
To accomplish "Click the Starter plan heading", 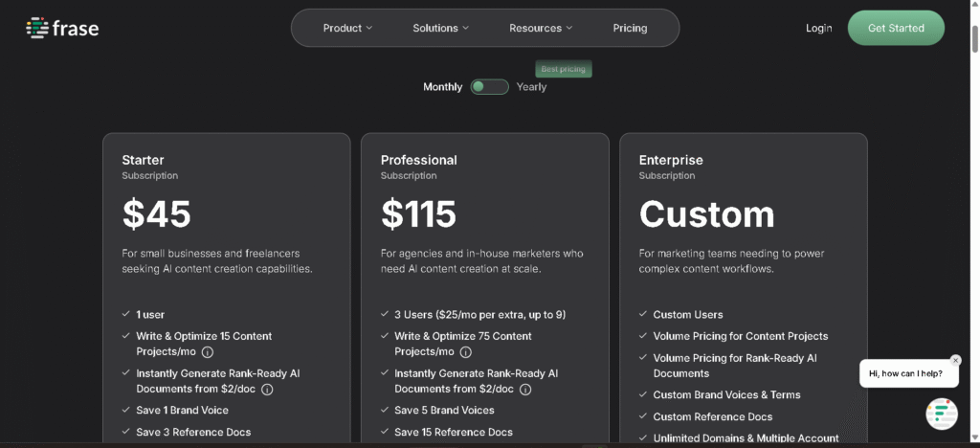I will tap(144, 160).
